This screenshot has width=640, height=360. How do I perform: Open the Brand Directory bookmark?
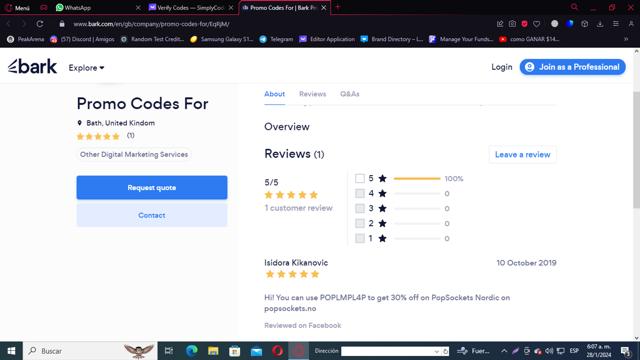tap(392, 39)
